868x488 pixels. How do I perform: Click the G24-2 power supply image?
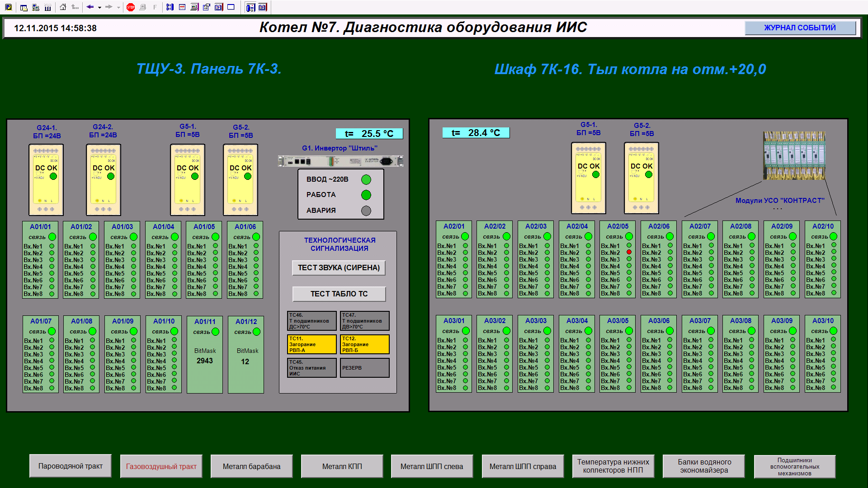pyautogui.click(x=104, y=180)
